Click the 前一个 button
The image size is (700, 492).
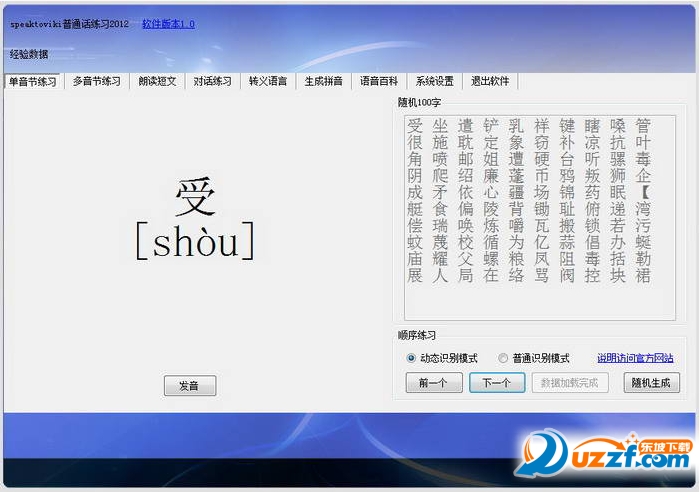tap(434, 383)
